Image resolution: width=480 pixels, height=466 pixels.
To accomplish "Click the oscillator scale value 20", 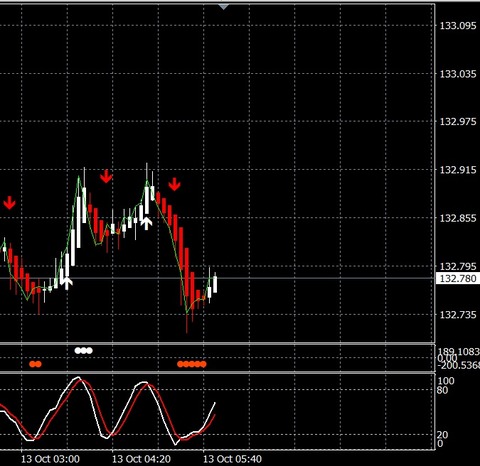I will tap(443, 435).
